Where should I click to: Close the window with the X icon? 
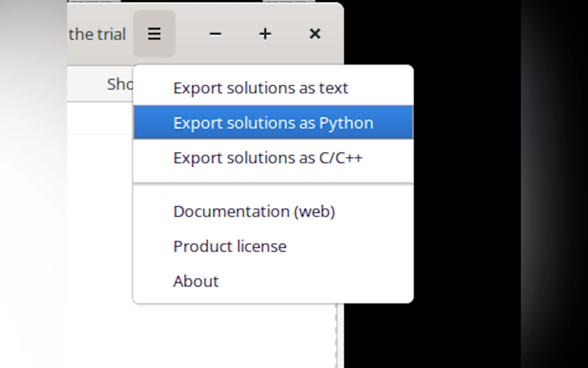315,34
